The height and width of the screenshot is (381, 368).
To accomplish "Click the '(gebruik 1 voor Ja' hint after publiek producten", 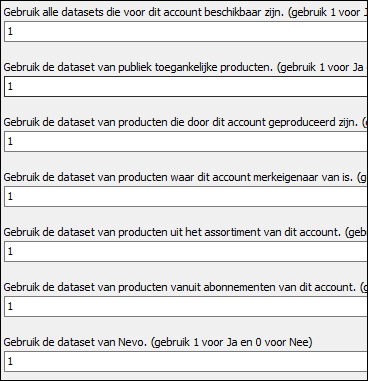I will click(x=320, y=68).
